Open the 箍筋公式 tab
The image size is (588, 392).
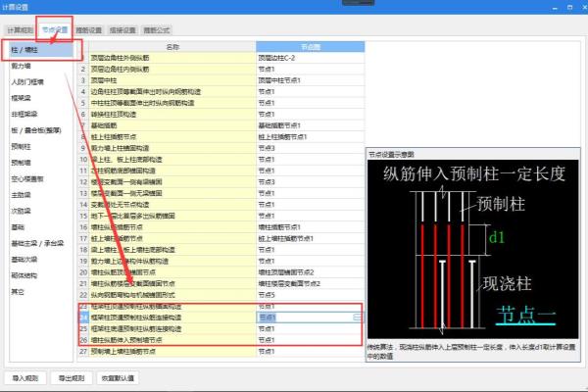(x=157, y=30)
